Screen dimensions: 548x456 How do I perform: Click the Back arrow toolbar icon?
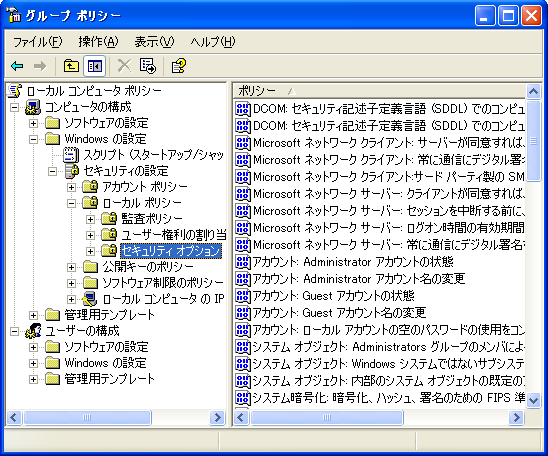point(17,66)
